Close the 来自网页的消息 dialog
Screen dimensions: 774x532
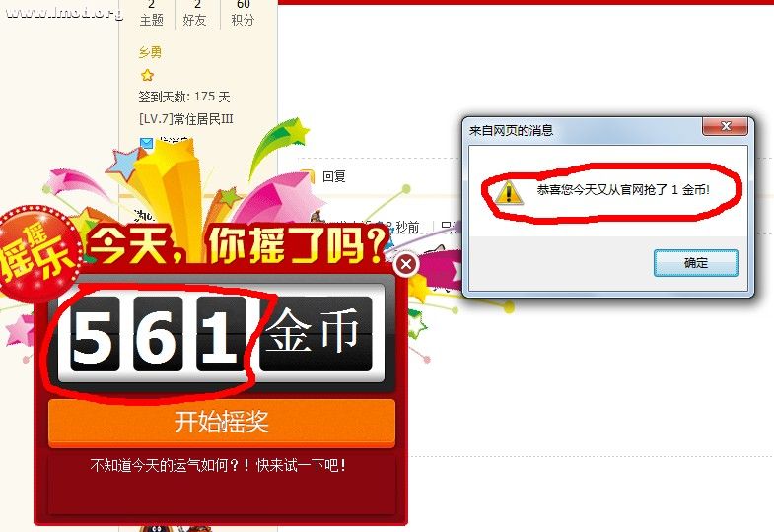725,126
